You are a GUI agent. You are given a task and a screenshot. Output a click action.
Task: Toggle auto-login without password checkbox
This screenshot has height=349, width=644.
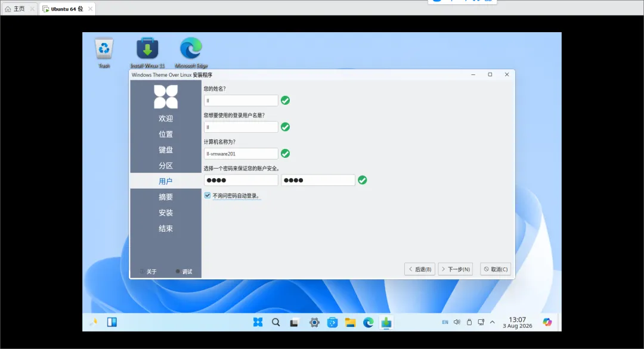pyautogui.click(x=208, y=195)
